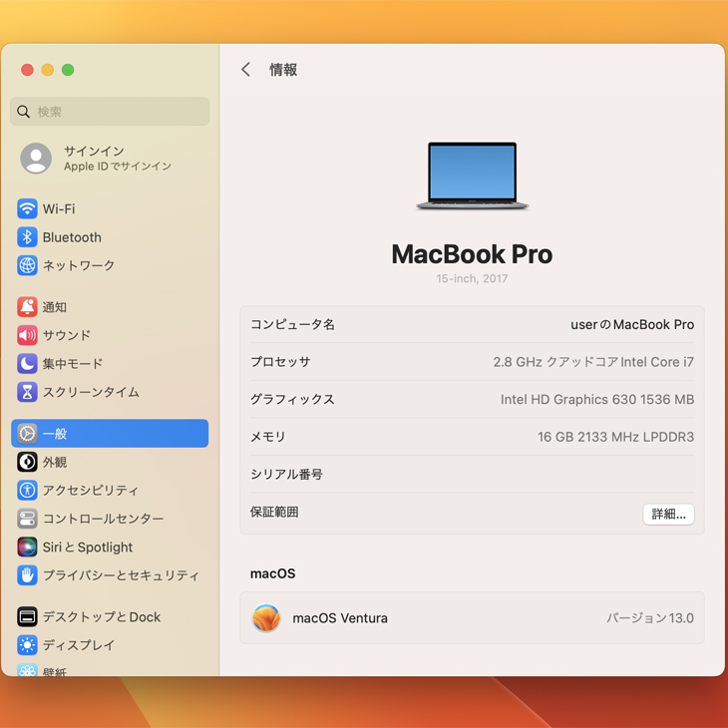The image size is (728, 728).
Task: Select the 集中モード moon icon
Action: click(27, 364)
